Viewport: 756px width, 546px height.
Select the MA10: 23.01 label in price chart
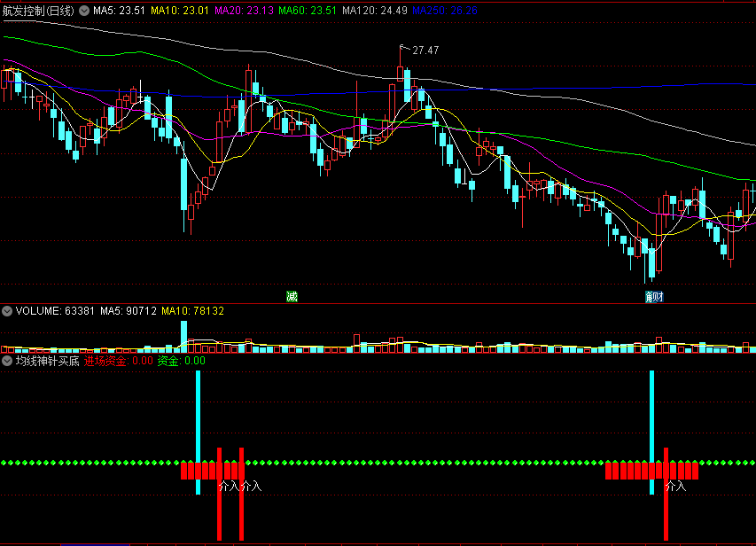pos(180,11)
